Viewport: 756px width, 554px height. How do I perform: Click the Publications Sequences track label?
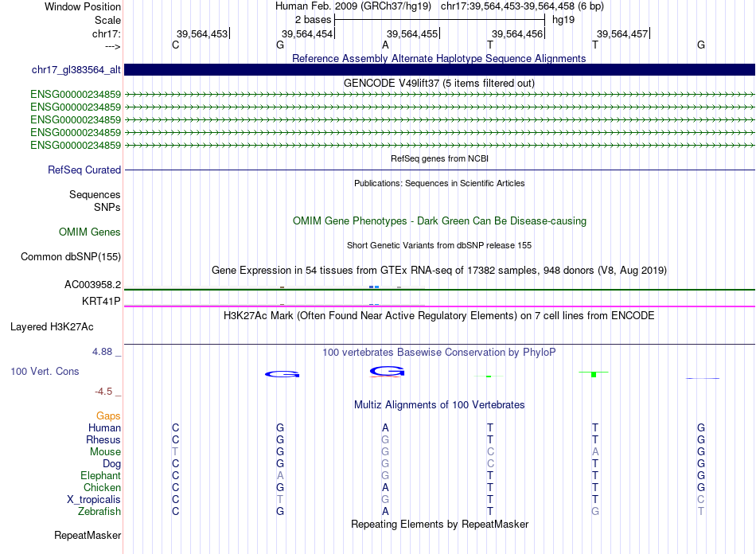[x=95, y=194]
